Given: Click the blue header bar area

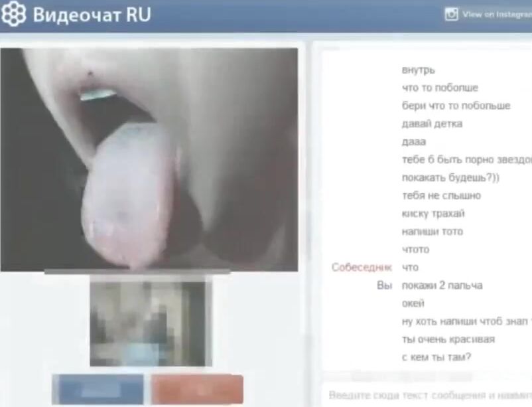Looking at the screenshot, I should 299,15.
